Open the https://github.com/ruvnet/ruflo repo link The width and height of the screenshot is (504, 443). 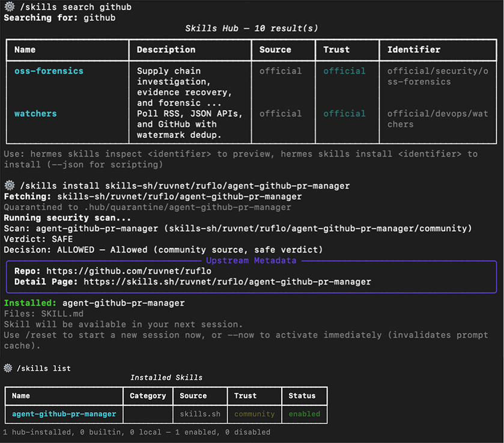coord(129,271)
